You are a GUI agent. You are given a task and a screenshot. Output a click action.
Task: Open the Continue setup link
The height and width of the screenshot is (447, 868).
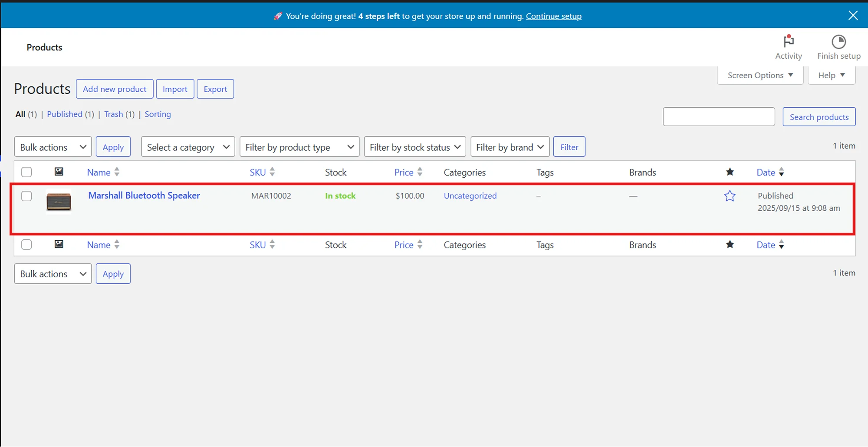[x=553, y=16]
